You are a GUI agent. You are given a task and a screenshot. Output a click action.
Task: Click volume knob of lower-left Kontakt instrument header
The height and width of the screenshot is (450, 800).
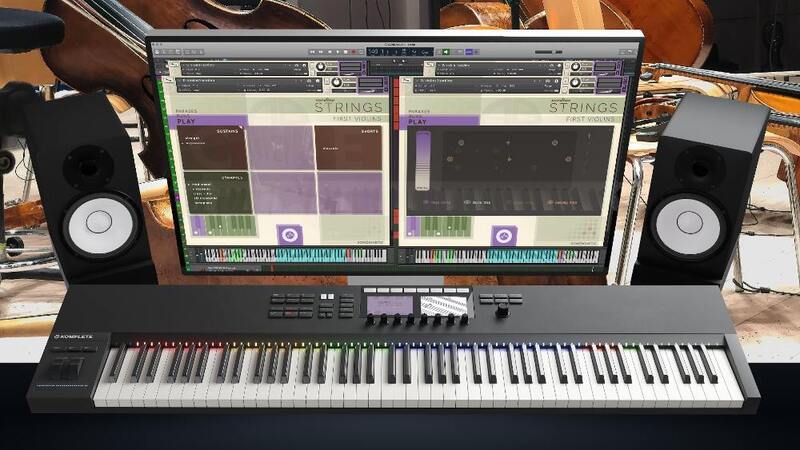point(337,83)
